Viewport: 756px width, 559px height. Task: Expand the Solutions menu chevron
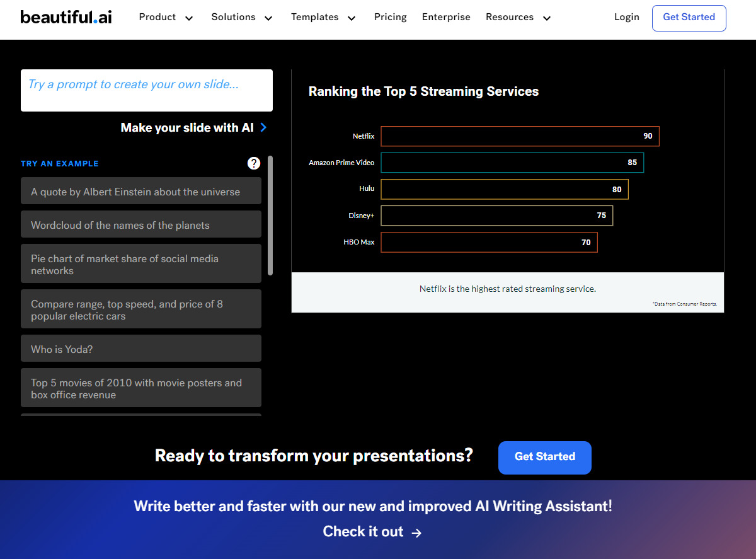pyautogui.click(x=268, y=18)
